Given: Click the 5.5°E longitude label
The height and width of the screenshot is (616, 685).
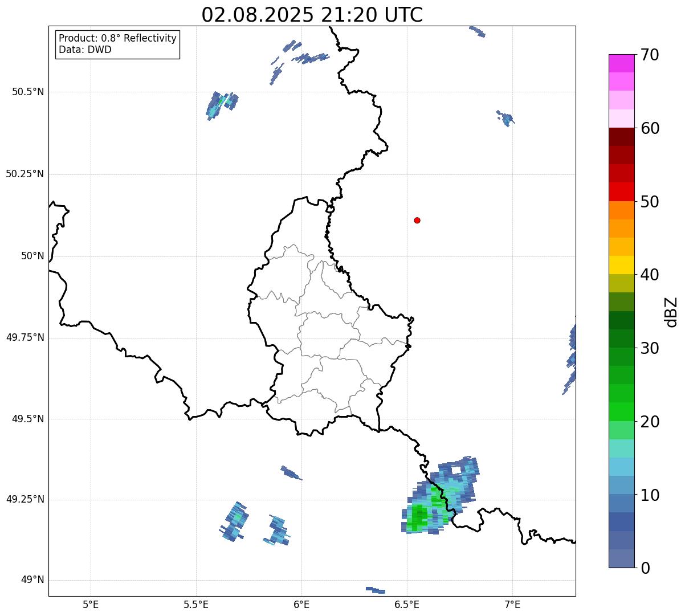Looking at the screenshot, I should point(196,604).
